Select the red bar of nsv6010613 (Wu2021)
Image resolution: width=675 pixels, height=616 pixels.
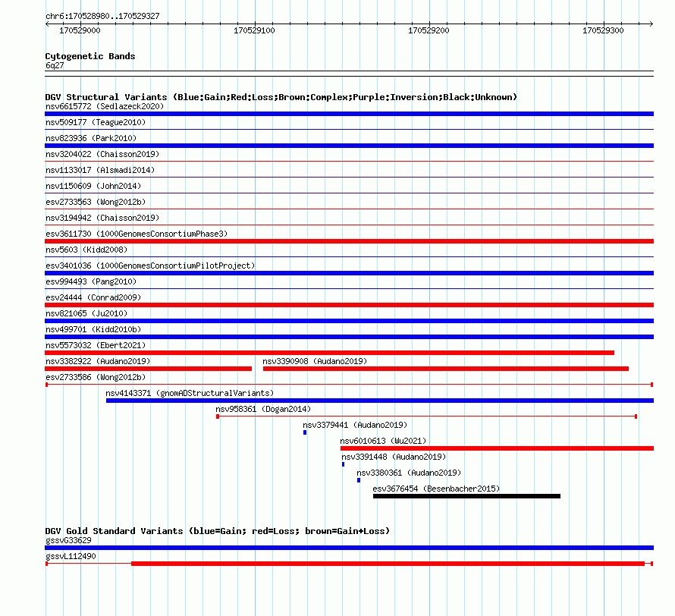click(x=497, y=448)
